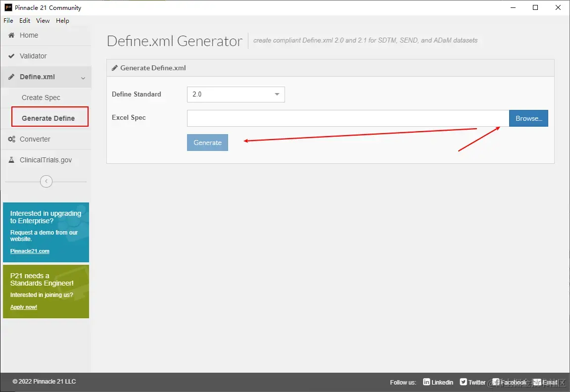Open the File menu
Screen dimensions: 570x392
pyautogui.click(x=8, y=21)
